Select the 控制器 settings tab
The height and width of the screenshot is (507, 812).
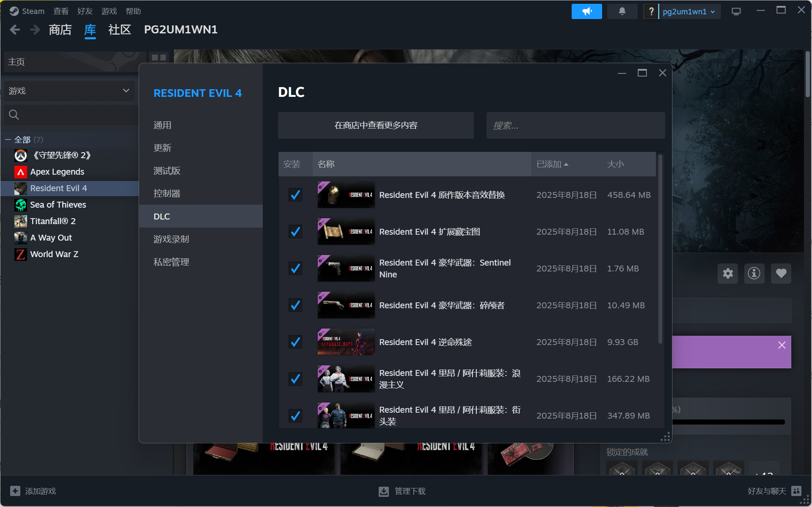[201, 194]
